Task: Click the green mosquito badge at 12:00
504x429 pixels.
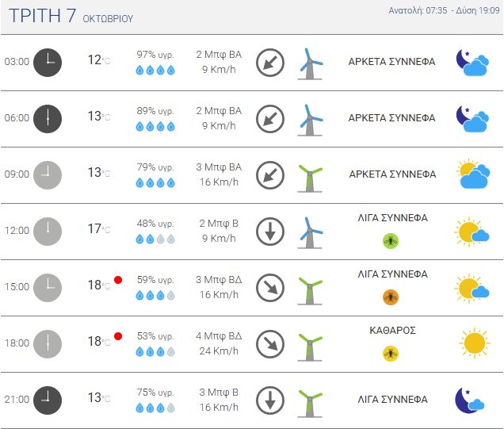Action: tap(391, 240)
